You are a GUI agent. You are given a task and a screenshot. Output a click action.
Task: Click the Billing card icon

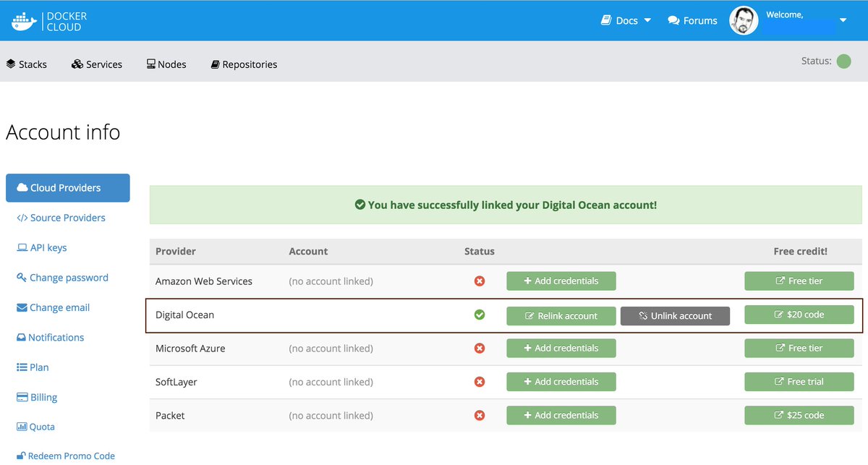coord(21,396)
